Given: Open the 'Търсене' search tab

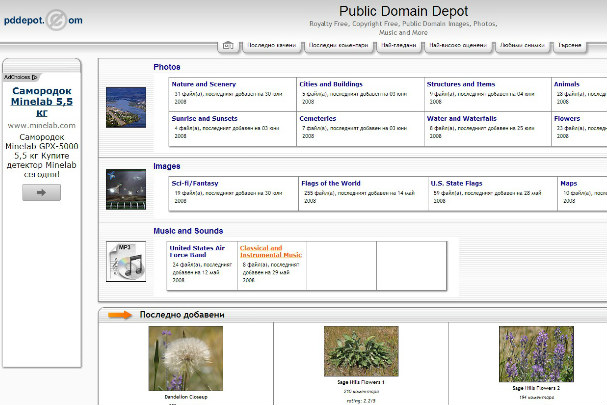Looking at the screenshot, I should click(569, 45).
